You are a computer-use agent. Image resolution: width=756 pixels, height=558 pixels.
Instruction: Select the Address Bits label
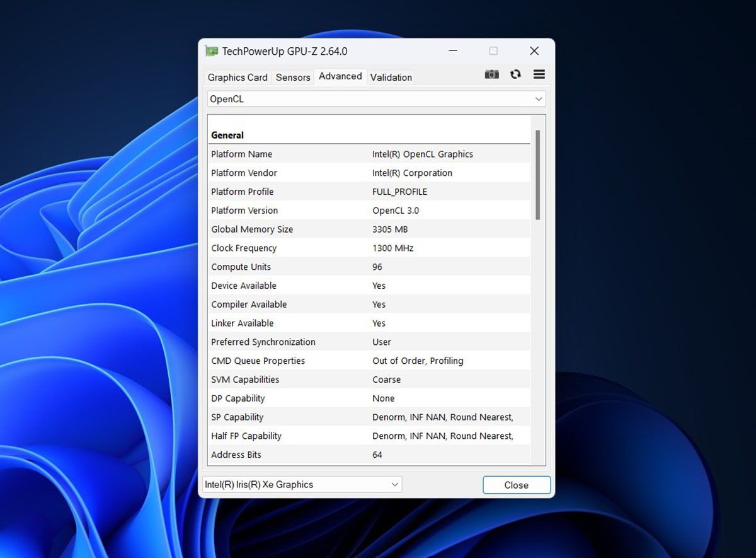click(x=236, y=455)
